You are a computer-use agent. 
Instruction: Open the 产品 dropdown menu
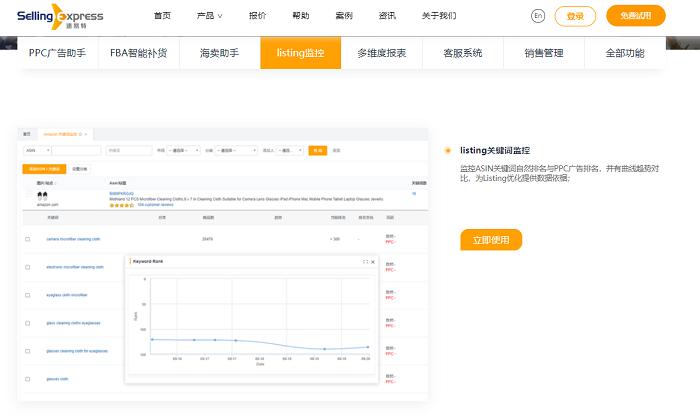point(209,16)
